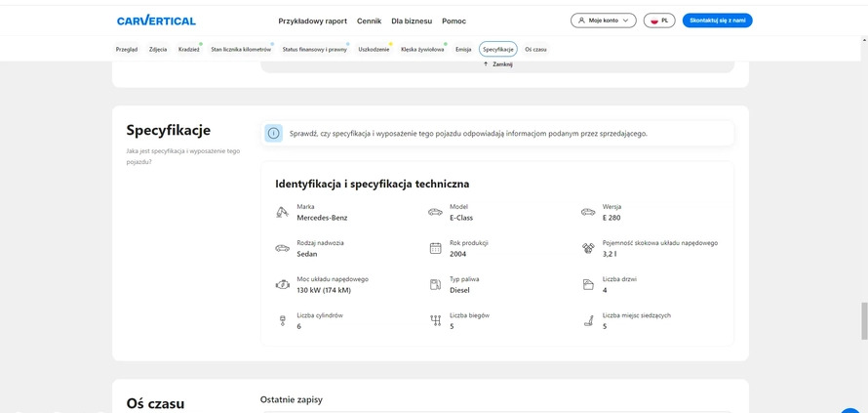Click the carVertical logo
This screenshot has height=413, width=868.
coord(156,21)
